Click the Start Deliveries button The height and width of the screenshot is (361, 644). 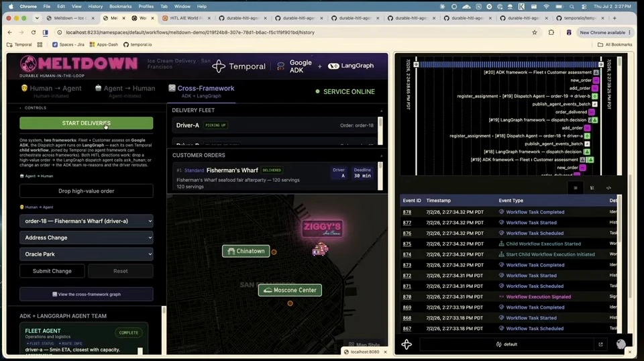(x=87, y=123)
